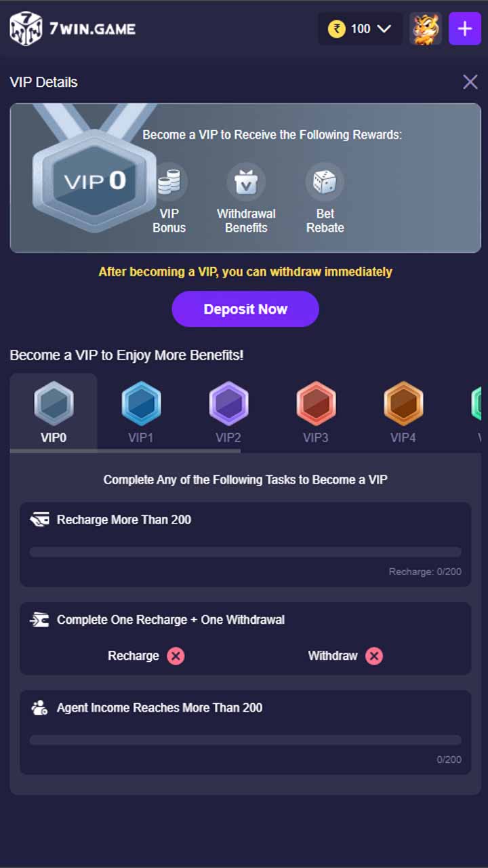The image size is (488, 868).
Task: Open the VIP4 level tab
Action: coord(403,412)
